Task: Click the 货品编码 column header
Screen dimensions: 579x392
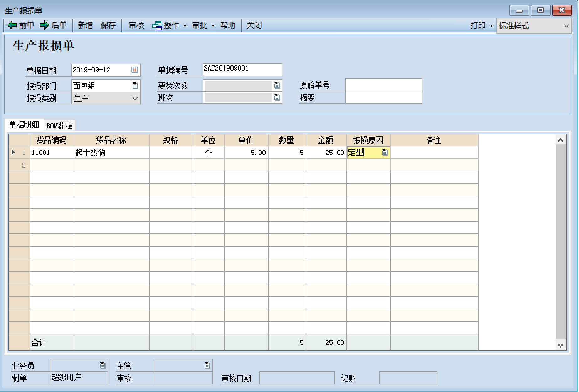Action: (52, 140)
